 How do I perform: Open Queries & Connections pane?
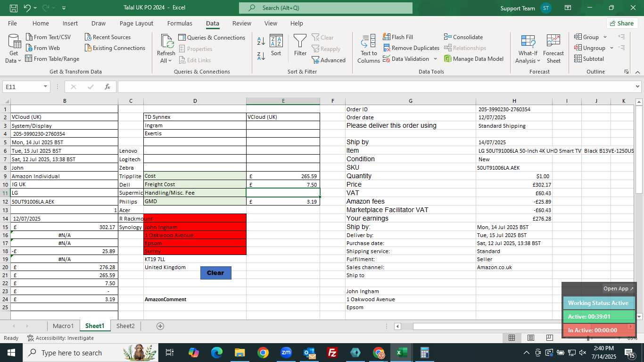[212, 37]
